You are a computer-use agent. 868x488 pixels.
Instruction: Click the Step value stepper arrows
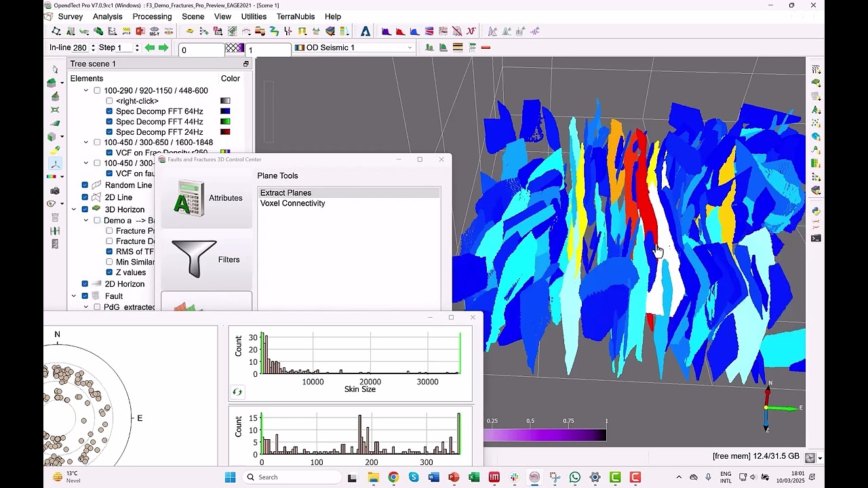click(x=137, y=47)
